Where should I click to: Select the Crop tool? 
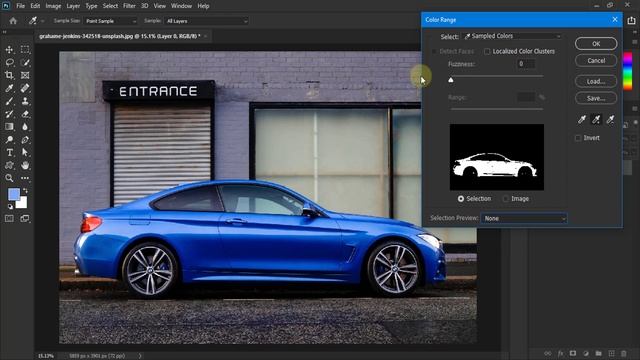pyautogui.click(x=9, y=75)
